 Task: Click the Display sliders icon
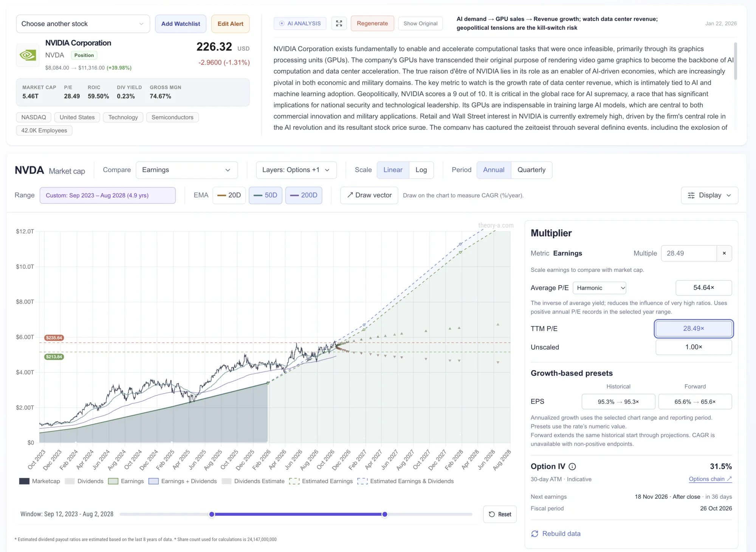click(691, 195)
